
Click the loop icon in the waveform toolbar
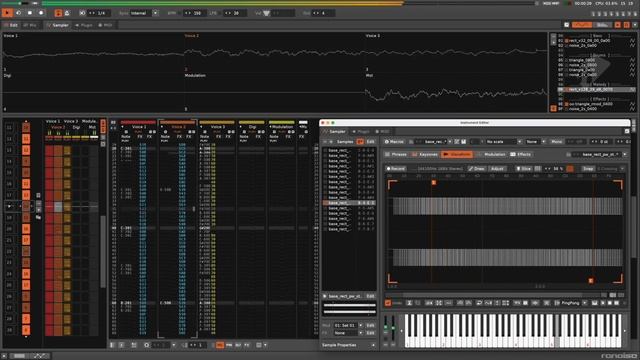click(479, 303)
